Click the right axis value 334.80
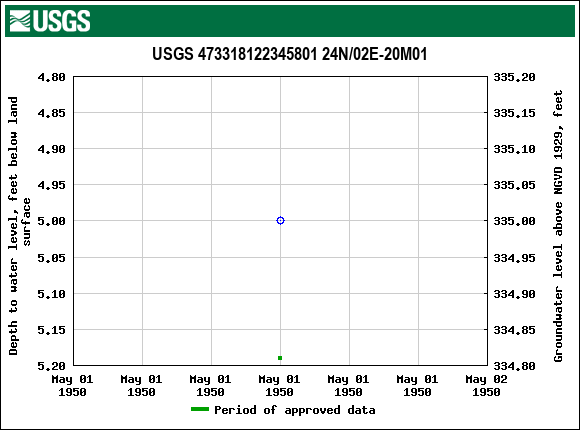The image size is (580, 430). point(515,366)
